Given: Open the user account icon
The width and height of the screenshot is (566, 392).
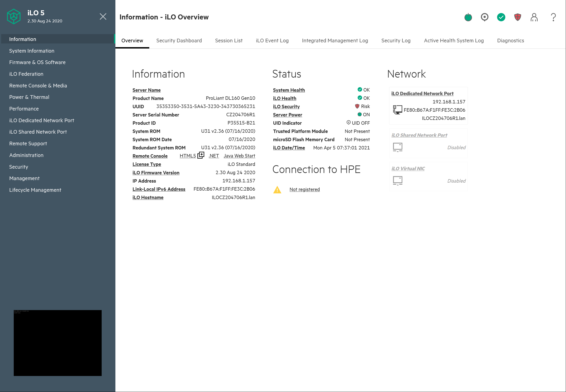Looking at the screenshot, I should pyautogui.click(x=534, y=17).
